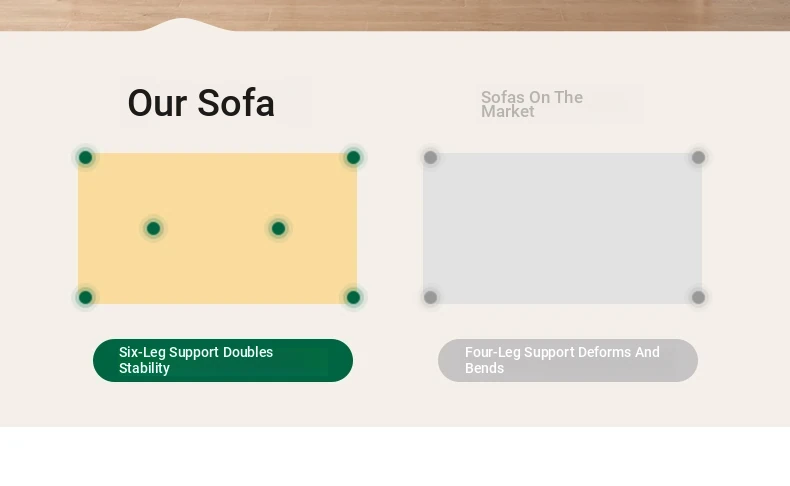Click the top-right green leg dot
The image size is (790, 486).
click(x=353, y=158)
